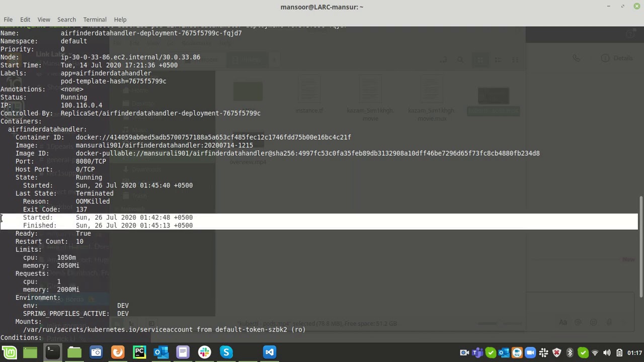Click the highlighted Started time 01:42:48
Viewport: 644px width, 362px height.
point(134,218)
